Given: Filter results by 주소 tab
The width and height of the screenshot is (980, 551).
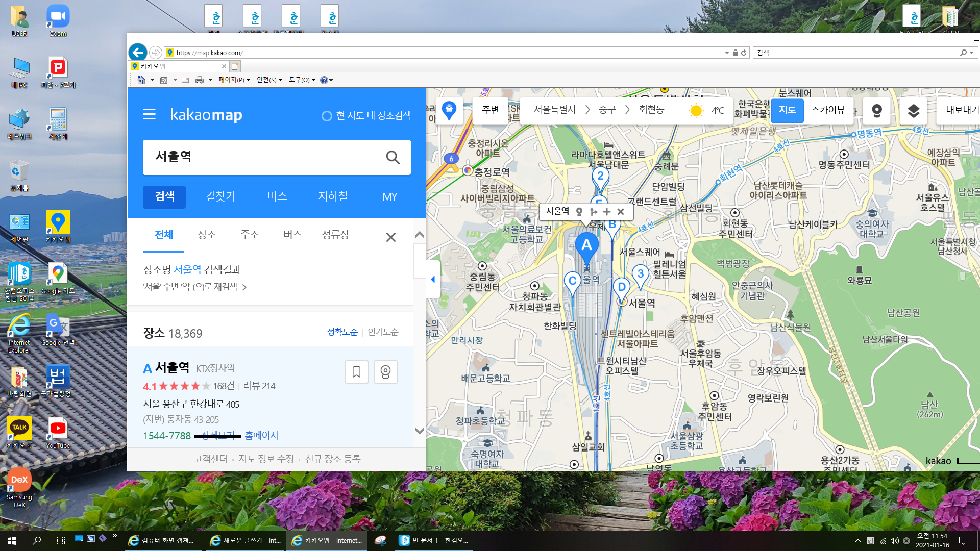Looking at the screenshot, I should point(250,235).
